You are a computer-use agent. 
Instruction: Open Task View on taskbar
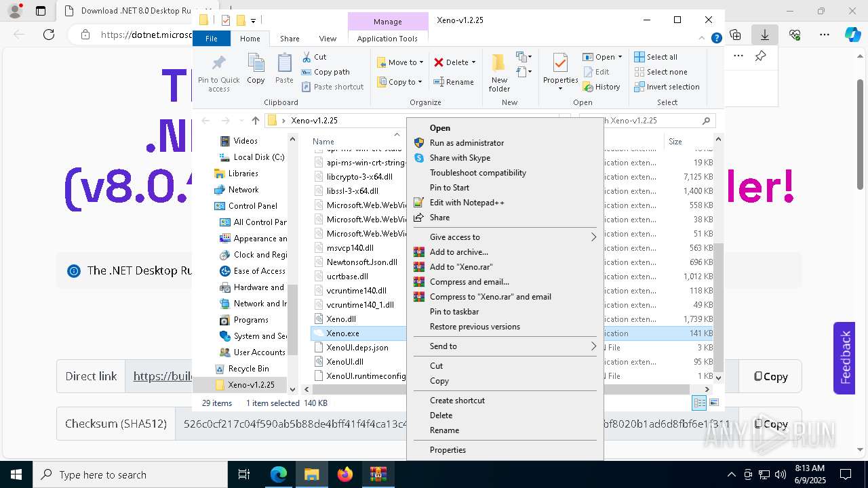pyautogui.click(x=245, y=474)
